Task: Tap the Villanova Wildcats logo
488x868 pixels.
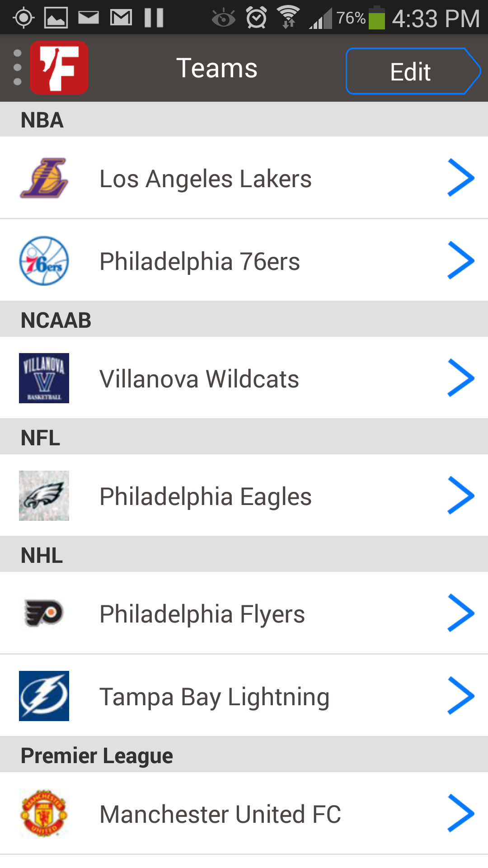Action: tap(44, 378)
